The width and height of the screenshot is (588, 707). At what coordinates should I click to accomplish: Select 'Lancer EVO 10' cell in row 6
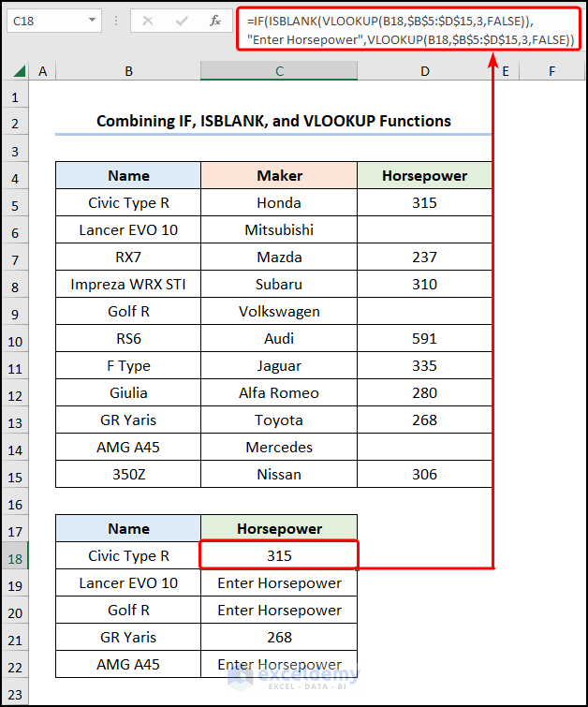point(128,230)
